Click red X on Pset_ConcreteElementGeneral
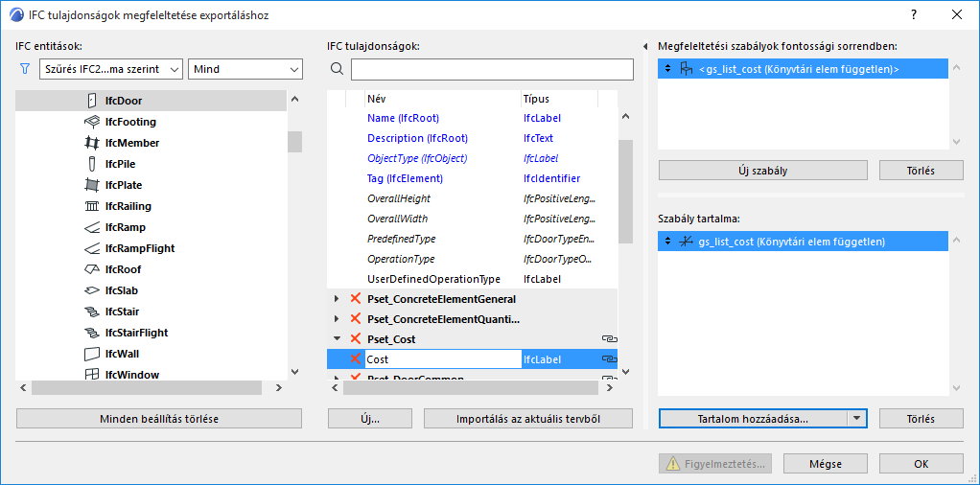The height and width of the screenshot is (485, 980). [x=356, y=299]
